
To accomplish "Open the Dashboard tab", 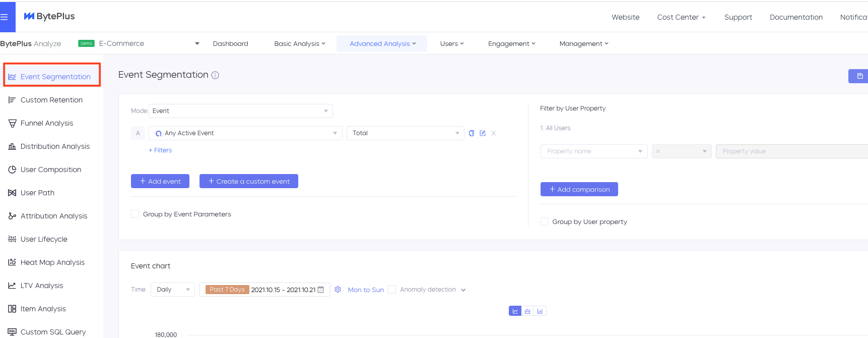I will [231, 44].
